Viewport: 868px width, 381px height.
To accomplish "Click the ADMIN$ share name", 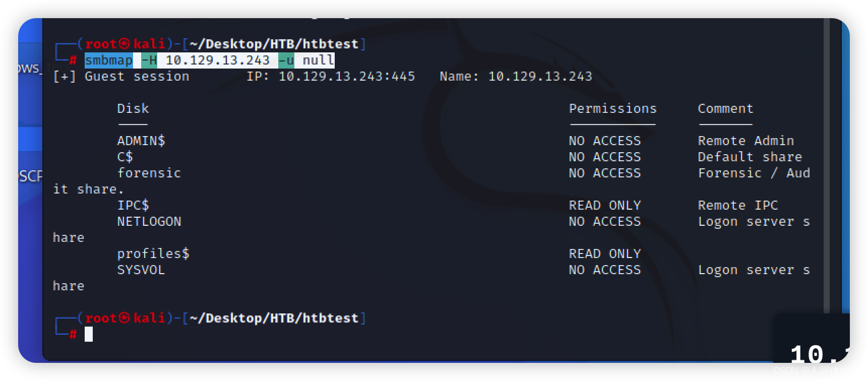I will (x=141, y=141).
